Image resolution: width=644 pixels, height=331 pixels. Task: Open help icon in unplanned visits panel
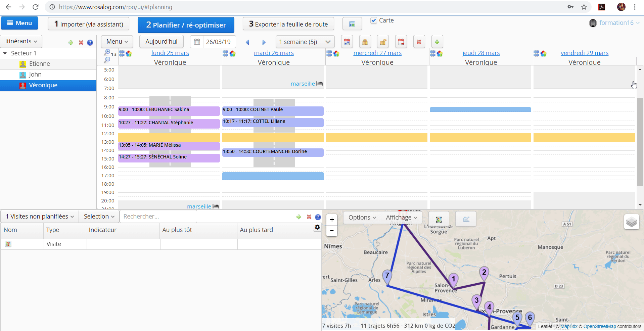tap(318, 217)
